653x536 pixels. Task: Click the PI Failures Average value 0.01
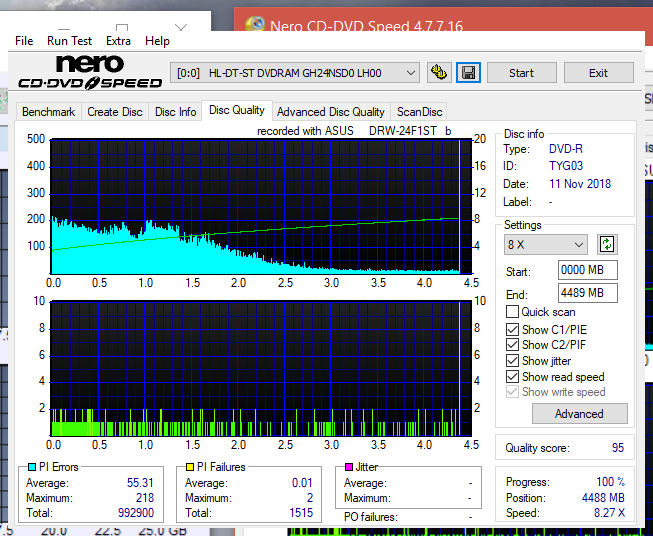[302, 483]
